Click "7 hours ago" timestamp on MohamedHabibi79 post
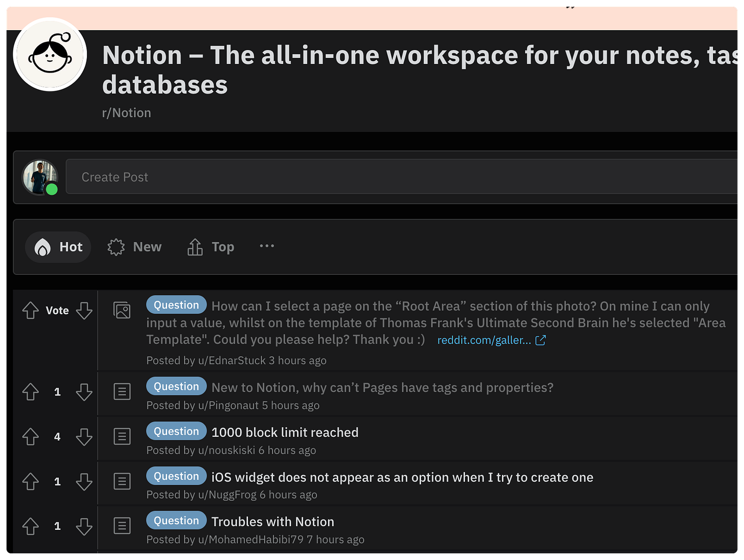This screenshot has width=744, height=560. point(336,540)
